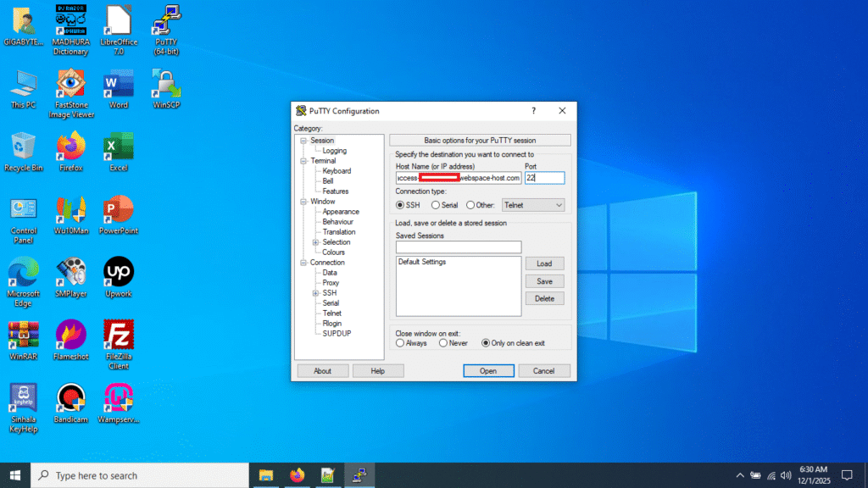Viewport: 868px width, 488px height.
Task: Launch Bandicam screen recorder
Action: click(x=70, y=400)
